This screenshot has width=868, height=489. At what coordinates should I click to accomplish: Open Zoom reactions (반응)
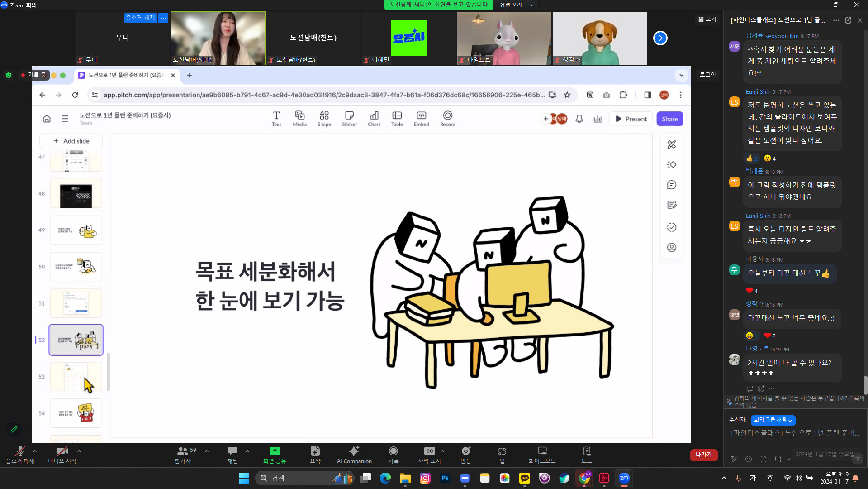click(466, 455)
